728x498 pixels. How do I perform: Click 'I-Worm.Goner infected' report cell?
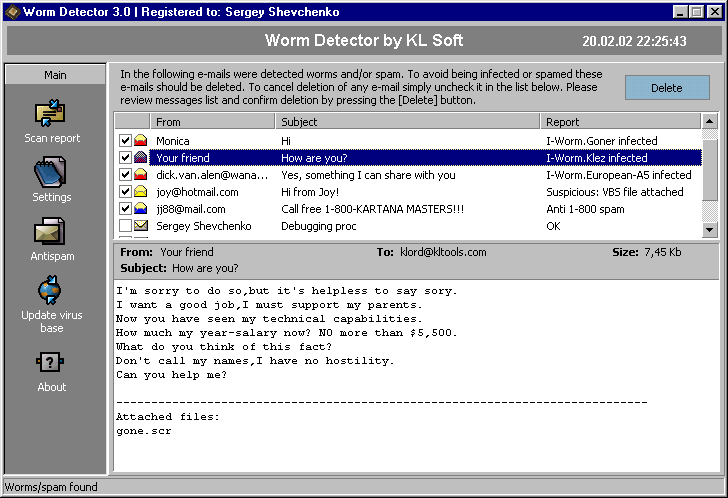pos(602,141)
